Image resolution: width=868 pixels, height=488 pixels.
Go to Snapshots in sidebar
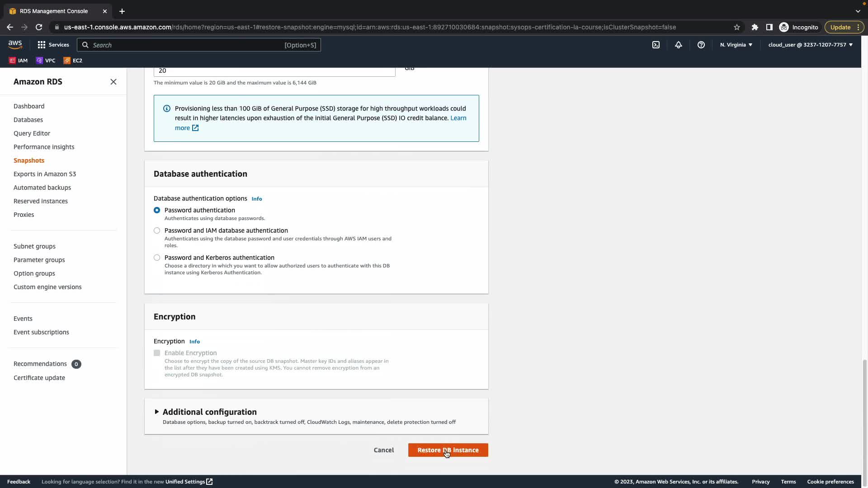(x=29, y=160)
